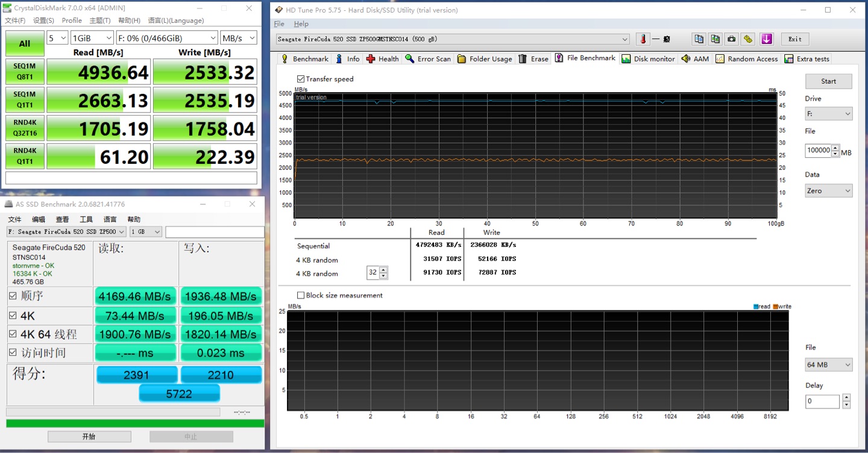Open the AS SSD 1 GB size dropdown
The height and width of the screenshot is (453, 868).
pyautogui.click(x=146, y=232)
